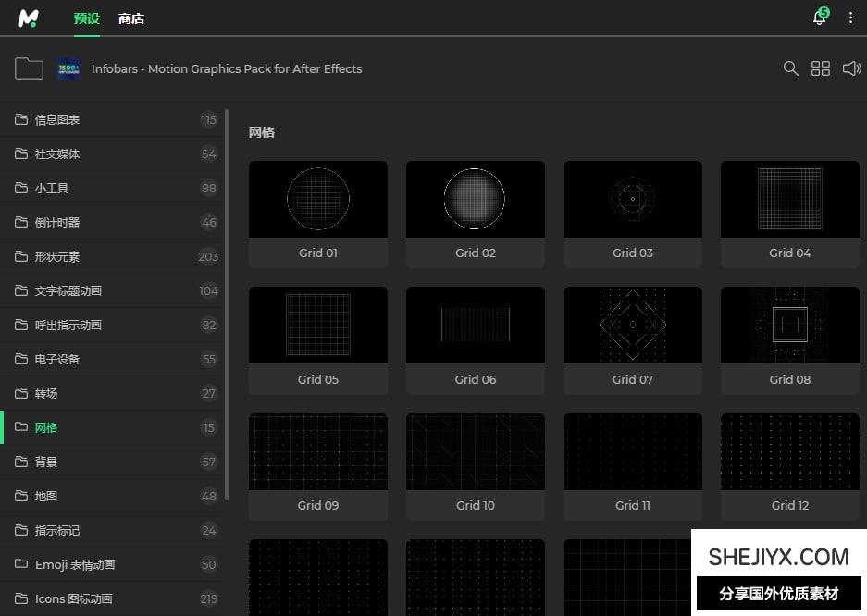Viewport: 867px width, 616px height.
Task: Expand the 形状元素 category
Action: tap(57, 256)
